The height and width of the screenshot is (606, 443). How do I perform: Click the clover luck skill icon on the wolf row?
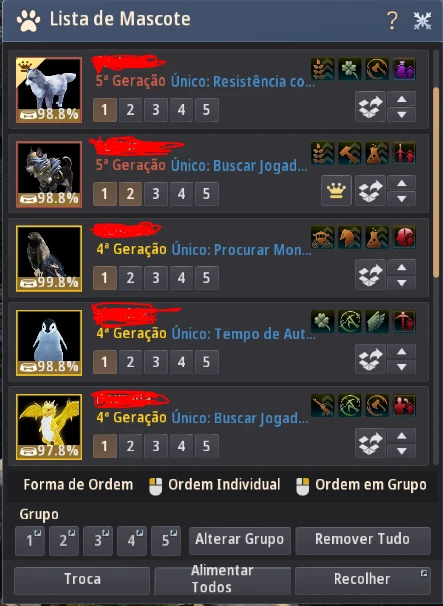[349, 69]
